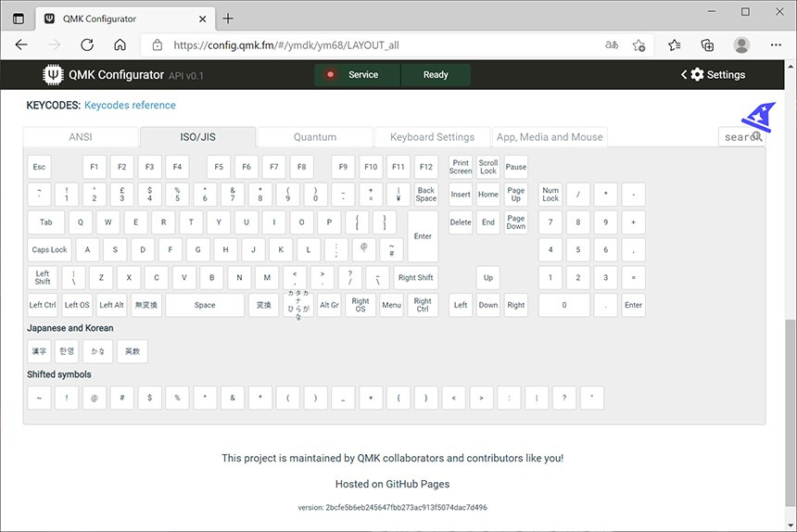Image resolution: width=797 pixels, height=532 pixels.
Task: Open the Keycodes reference link
Action: 130,105
